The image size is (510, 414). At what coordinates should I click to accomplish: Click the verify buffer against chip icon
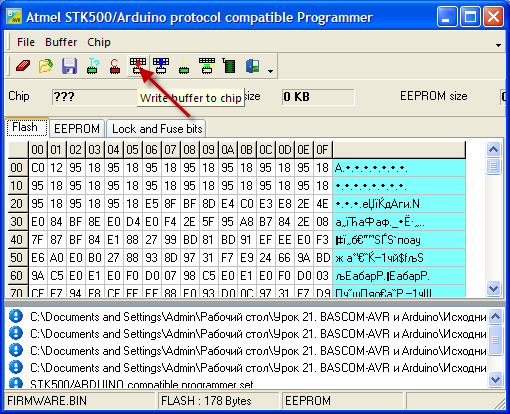tap(207, 66)
